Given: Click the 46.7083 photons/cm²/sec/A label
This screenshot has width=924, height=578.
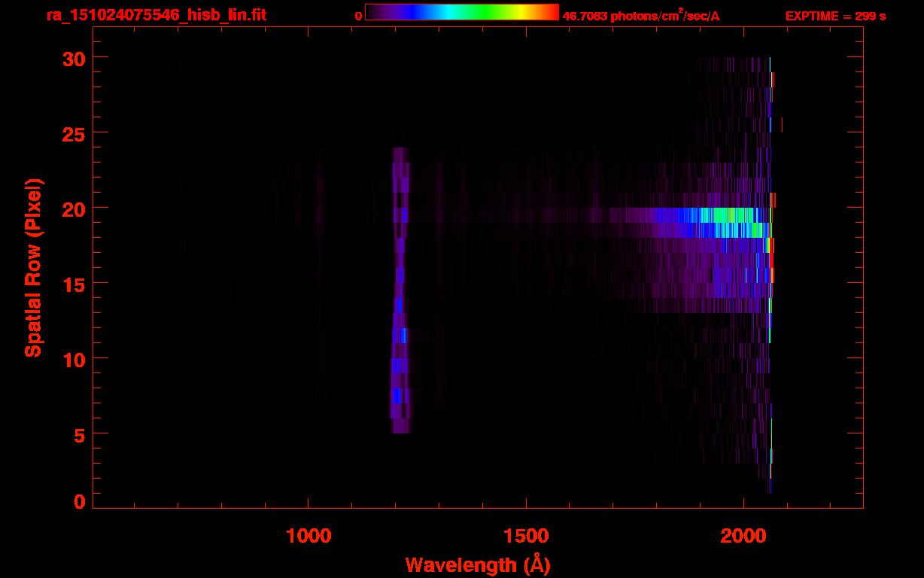Looking at the screenshot, I should point(641,15).
